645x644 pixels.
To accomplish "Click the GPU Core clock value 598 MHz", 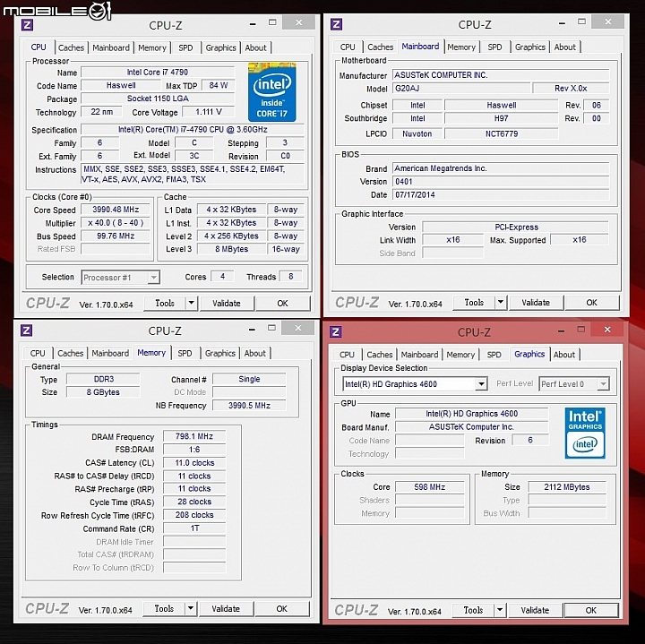I will coord(429,487).
